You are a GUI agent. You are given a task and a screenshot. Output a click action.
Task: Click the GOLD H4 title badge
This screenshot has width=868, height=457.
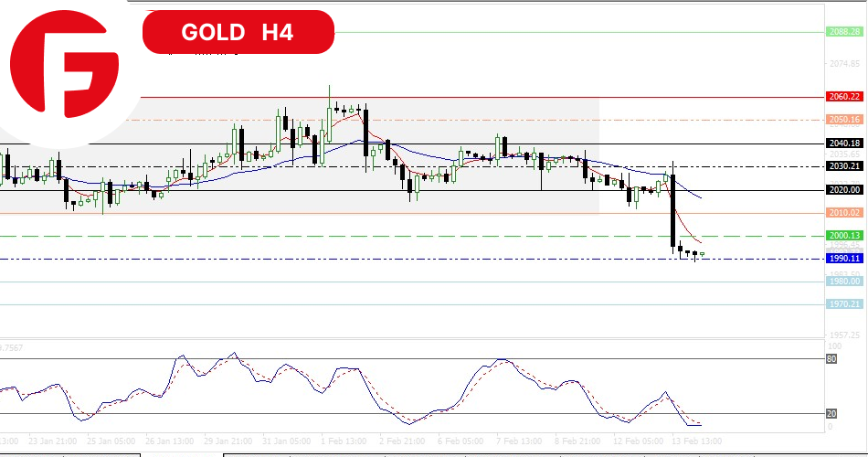pos(238,32)
